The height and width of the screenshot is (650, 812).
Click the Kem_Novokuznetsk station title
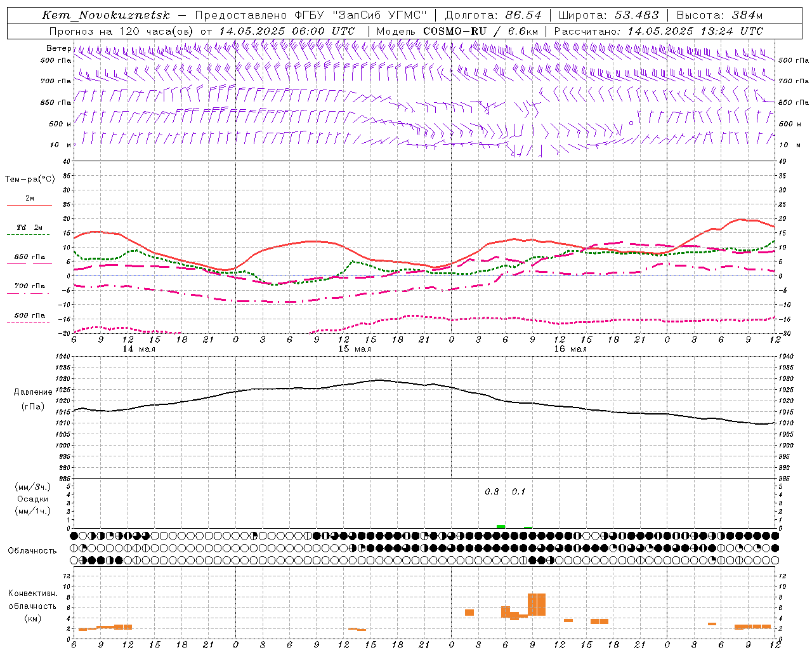106,15
